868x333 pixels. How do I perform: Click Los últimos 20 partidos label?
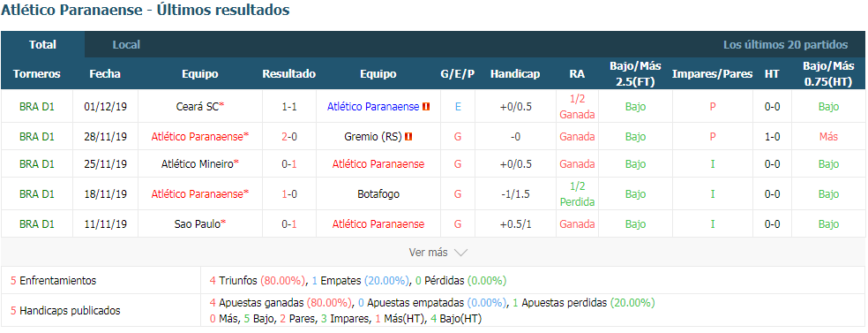[785, 45]
